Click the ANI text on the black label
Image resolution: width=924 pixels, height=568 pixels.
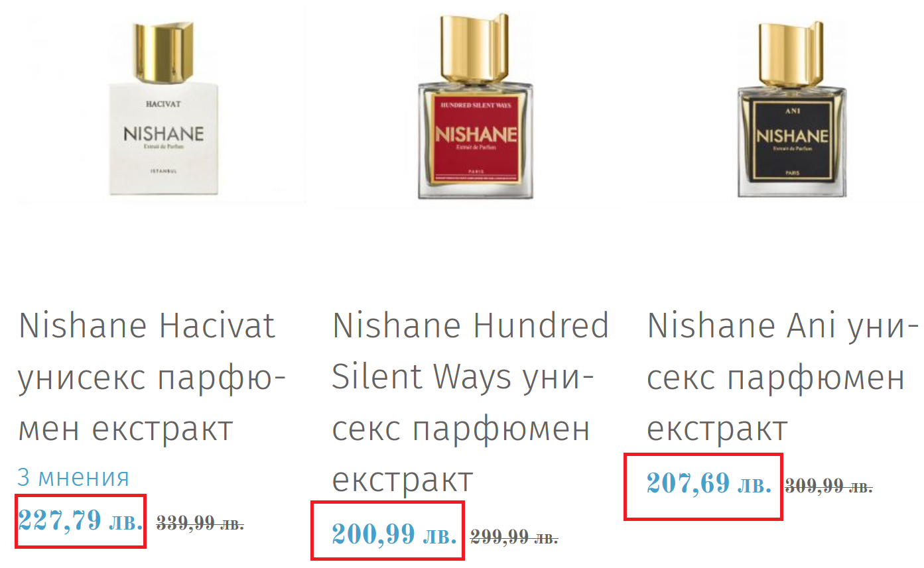pos(792,111)
